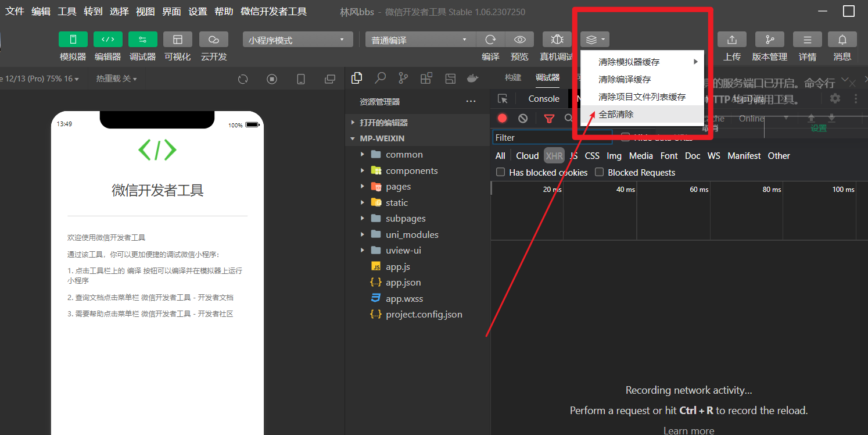This screenshot has height=435, width=868.
Task: Click the simulator stop icon
Action: coord(272,79)
